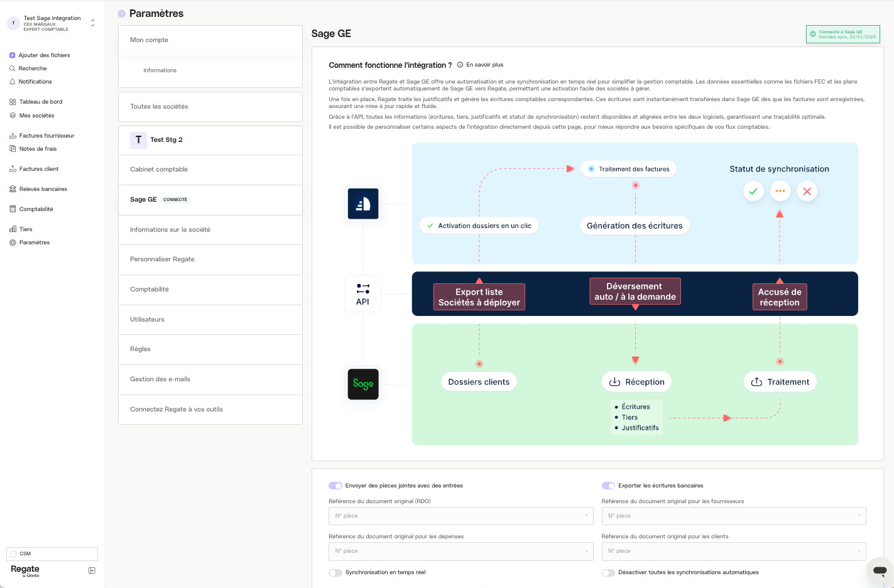Open Mon compte settings section
Viewport: 894px width, 588px height.
tap(210, 40)
